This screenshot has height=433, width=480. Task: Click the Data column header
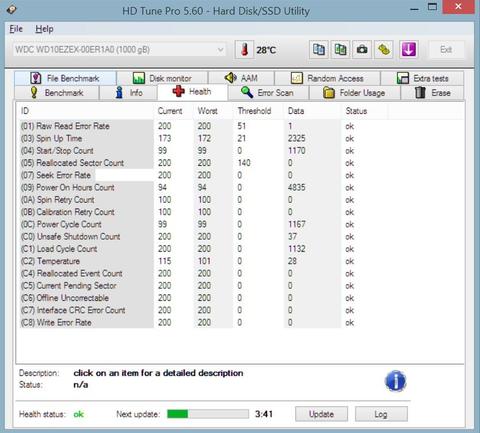(313, 111)
